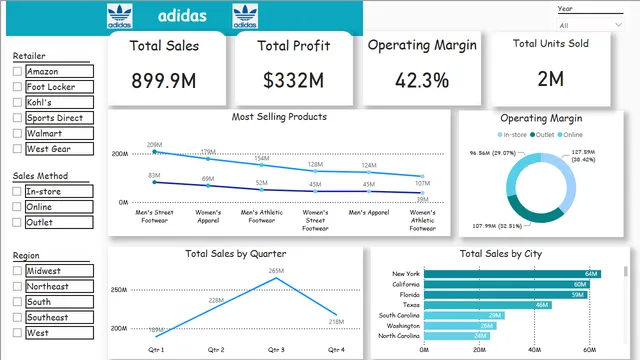The width and height of the screenshot is (640, 360).
Task: Select the North Carolina bar
Action: (457, 336)
